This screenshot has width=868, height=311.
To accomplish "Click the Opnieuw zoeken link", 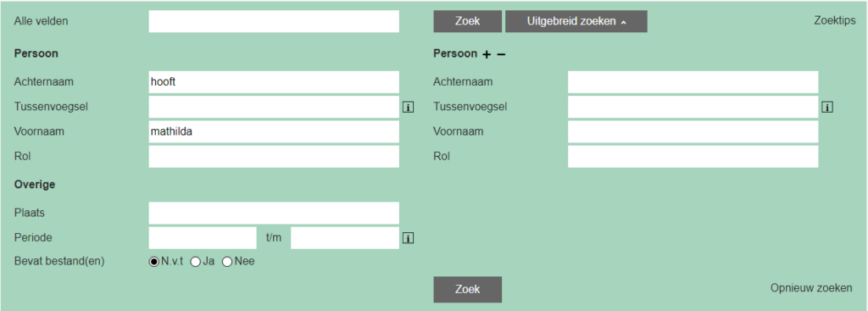I will (811, 288).
